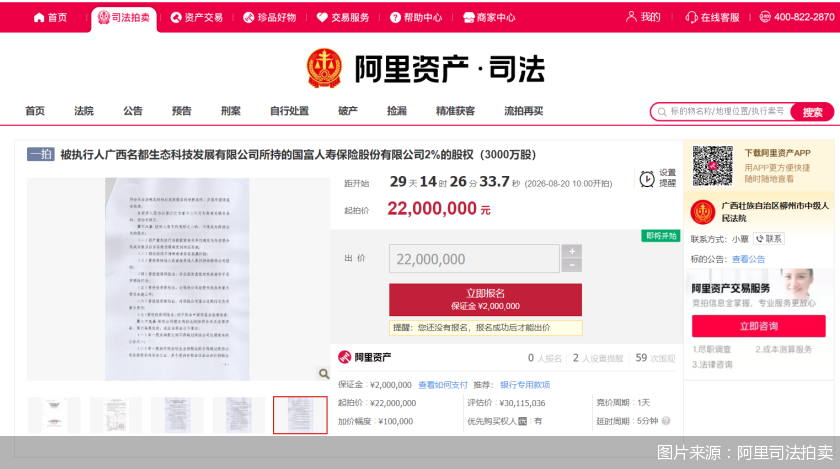
Task: Open 查看如何支付 link
Action: [443, 385]
